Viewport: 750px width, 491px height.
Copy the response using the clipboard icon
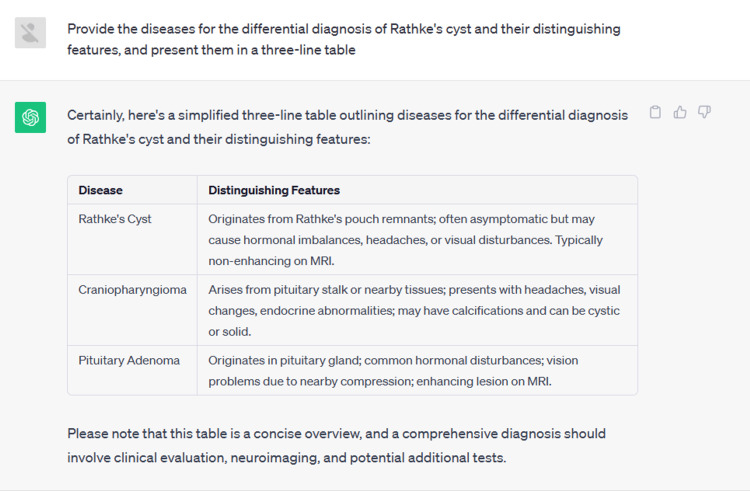click(655, 112)
